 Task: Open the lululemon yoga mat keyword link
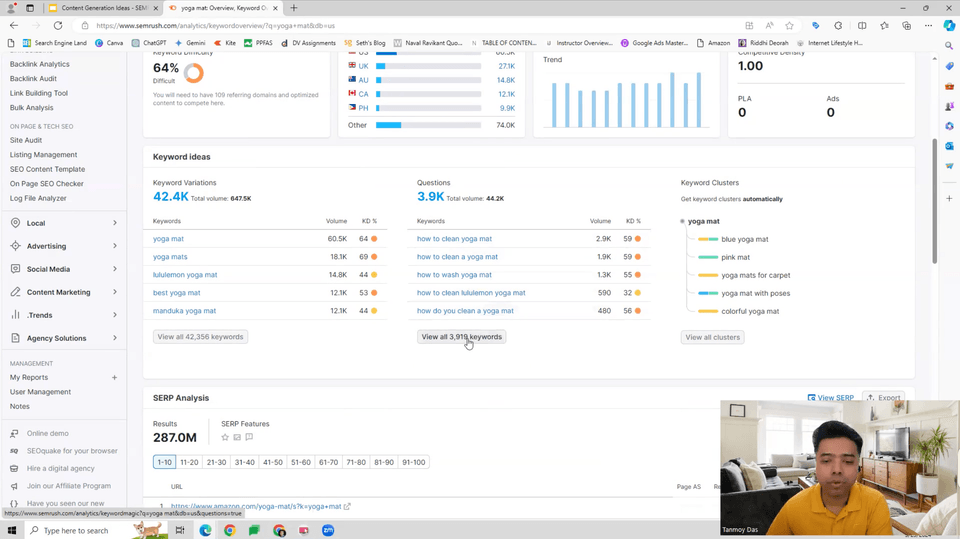(185, 275)
